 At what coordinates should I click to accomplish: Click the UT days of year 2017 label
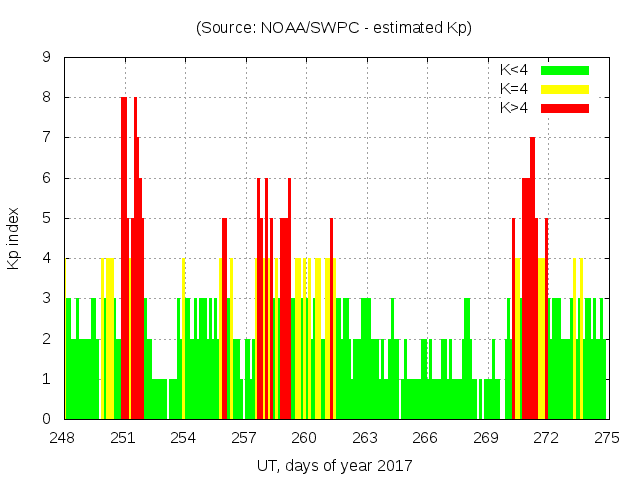click(x=334, y=466)
